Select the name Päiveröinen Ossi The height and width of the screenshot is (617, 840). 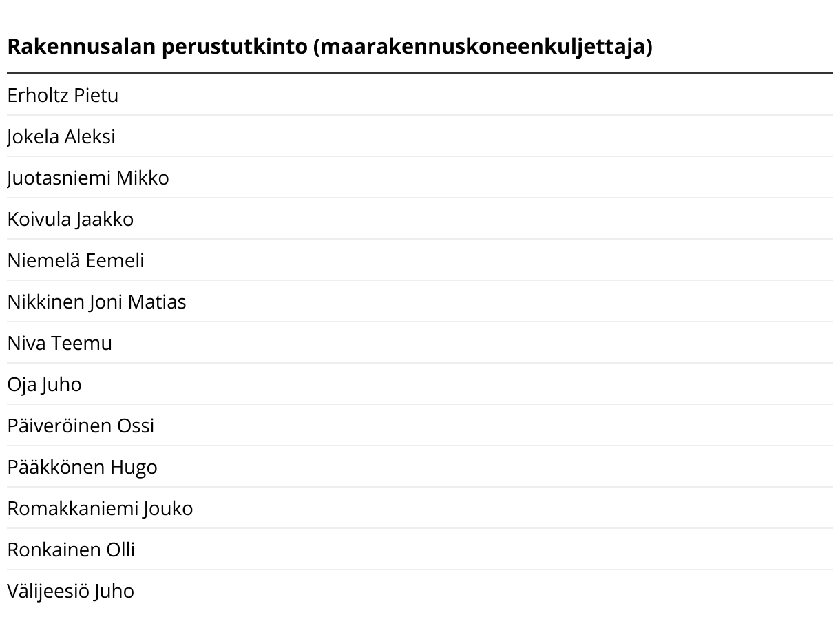pyautogui.click(x=81, y=426)
